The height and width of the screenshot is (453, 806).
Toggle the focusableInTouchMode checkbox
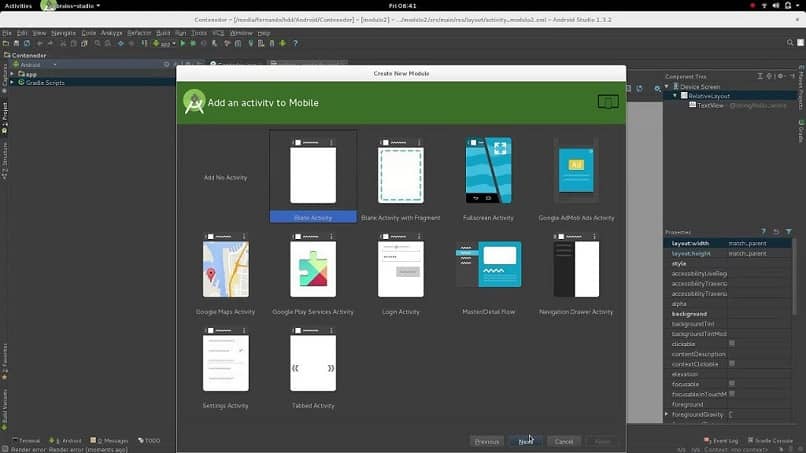tap(731, 394)
